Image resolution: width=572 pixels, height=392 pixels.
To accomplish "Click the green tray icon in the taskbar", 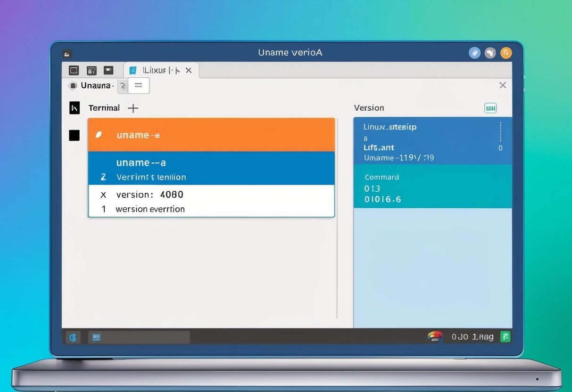I will (x=506, y=336).
